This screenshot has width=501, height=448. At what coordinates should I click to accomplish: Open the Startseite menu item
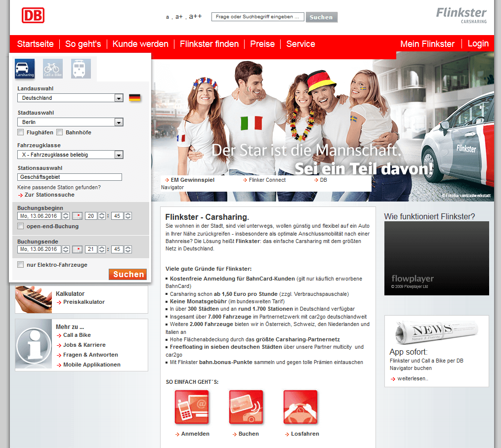35,44
